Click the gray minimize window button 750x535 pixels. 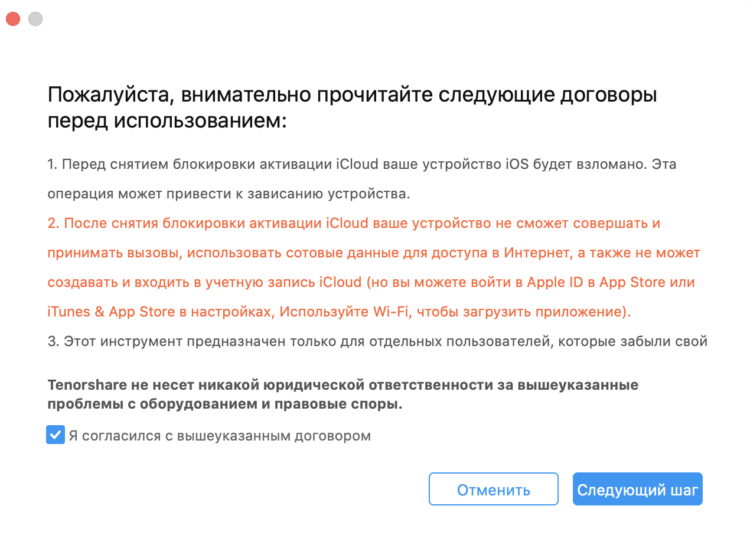pos(35,19)
